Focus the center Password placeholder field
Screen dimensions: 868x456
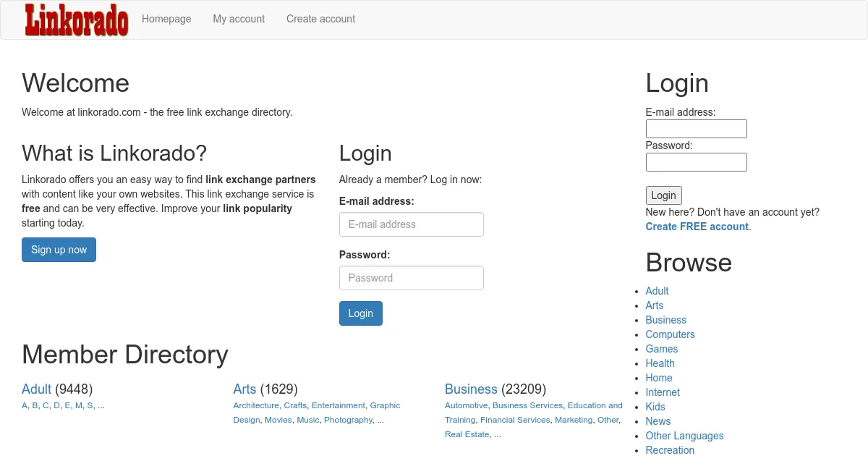[x=411, y=278]
